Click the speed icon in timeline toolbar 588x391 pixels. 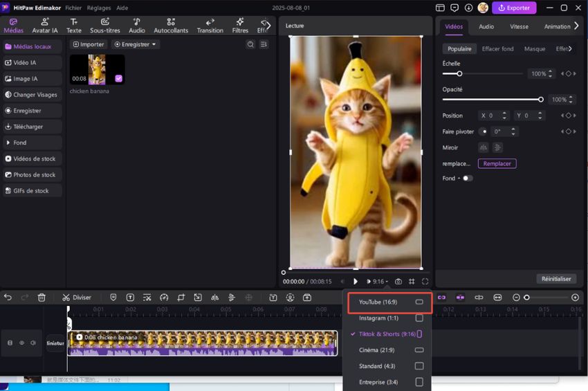point(164,298)
